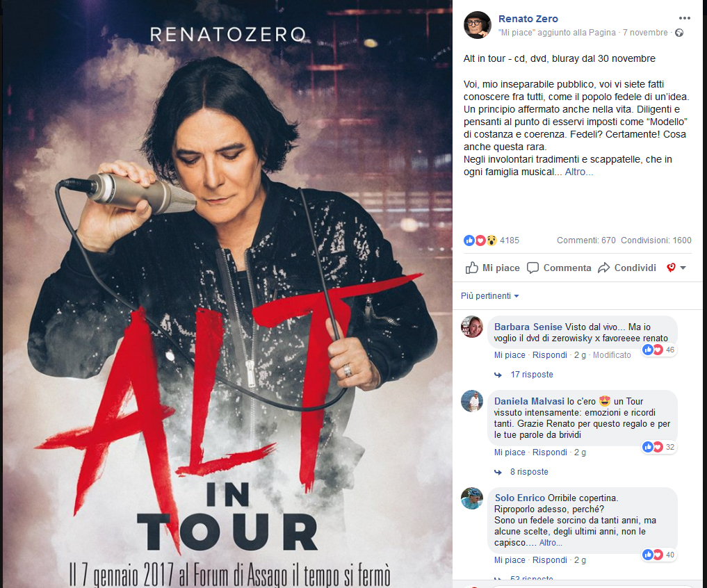View Condivisioni: 1600 shares
Image resolution: width=707 pixels, height=588 pixels.
[x=656, y=240]
